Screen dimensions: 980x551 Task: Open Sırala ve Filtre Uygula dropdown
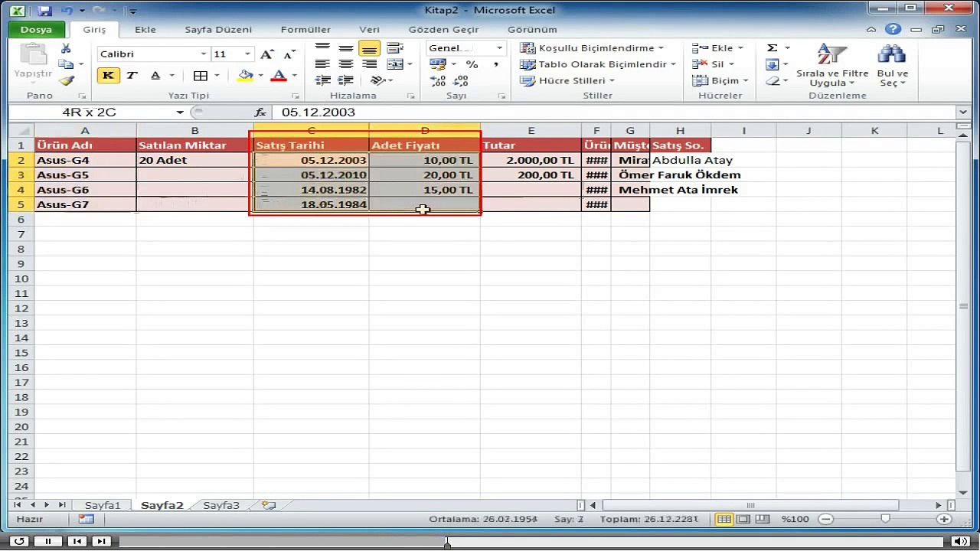coord(832,64)
